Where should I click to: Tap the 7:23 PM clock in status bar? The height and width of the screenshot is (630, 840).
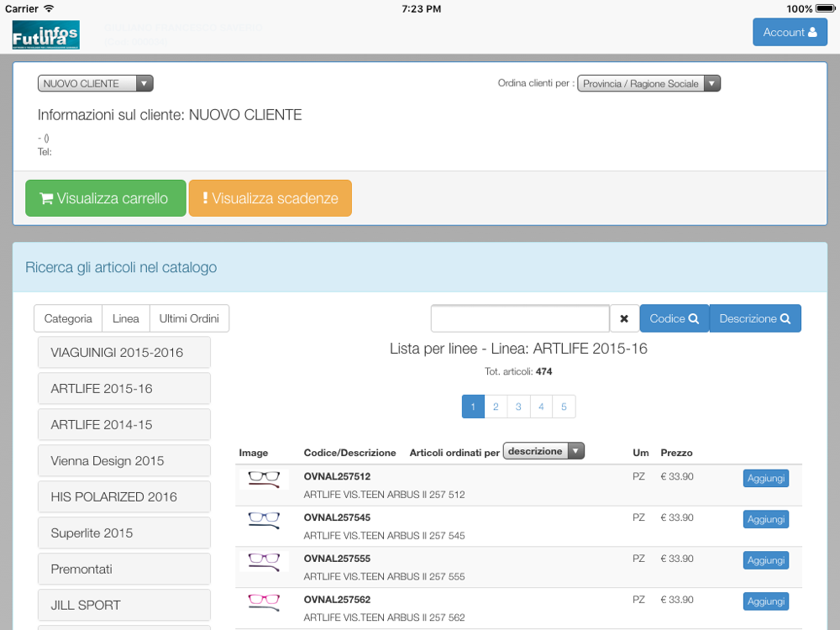tap(422, 8)
